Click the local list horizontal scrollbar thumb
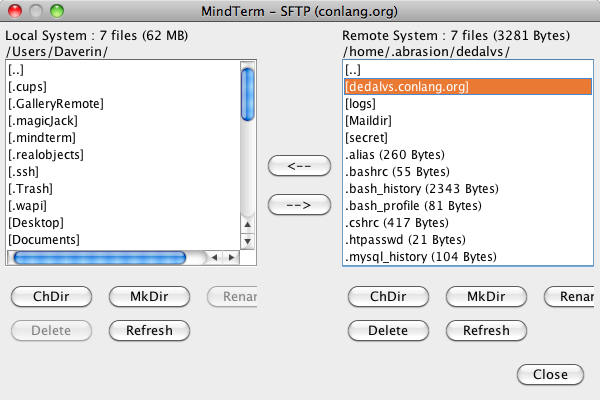 100,258
